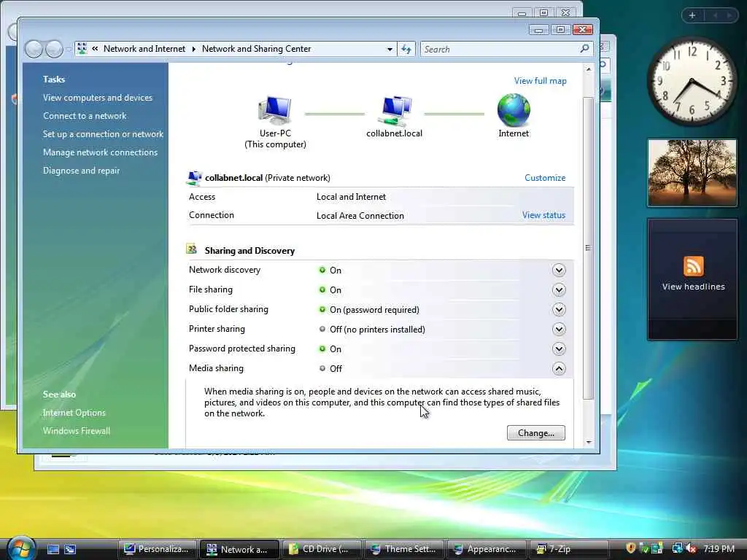
Task: Click the Change... button for media sharing
Action: coord(536,433)
